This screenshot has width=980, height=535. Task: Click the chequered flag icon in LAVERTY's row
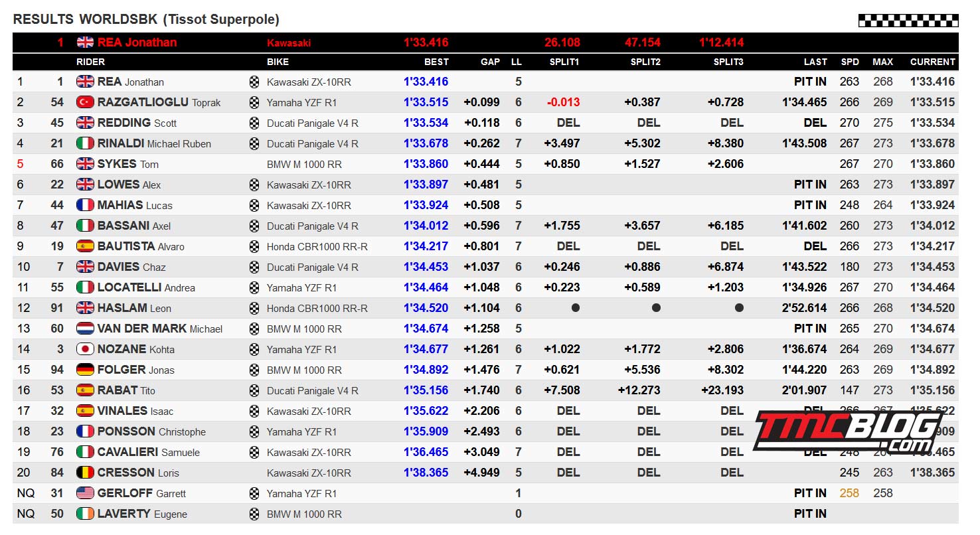pos(254,514)
